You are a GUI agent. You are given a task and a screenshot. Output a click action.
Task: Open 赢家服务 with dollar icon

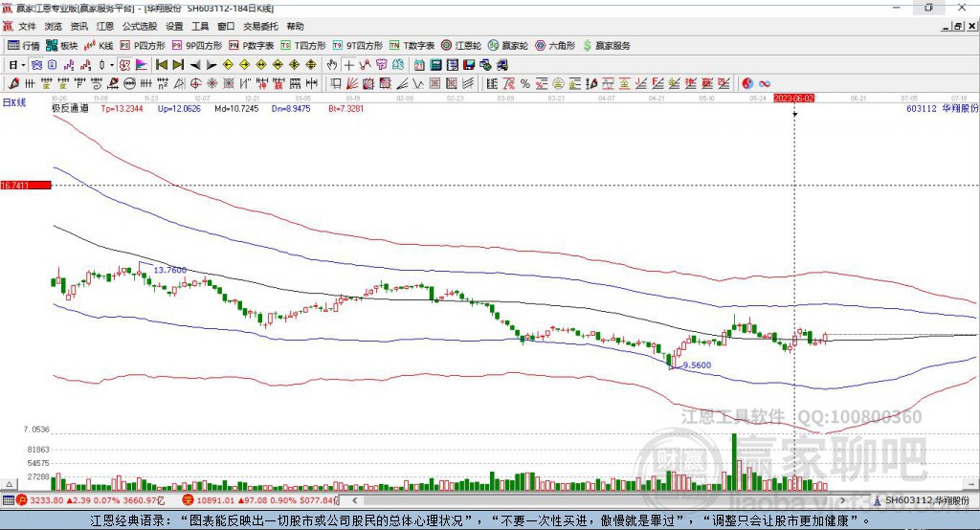pyautogui.click(x=606, y=46)
